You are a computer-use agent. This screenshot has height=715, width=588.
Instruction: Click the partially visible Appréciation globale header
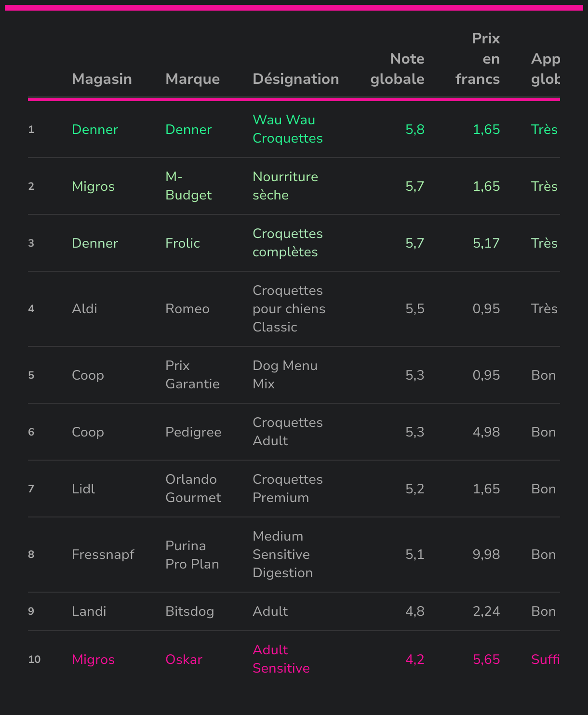click(545, 69)
